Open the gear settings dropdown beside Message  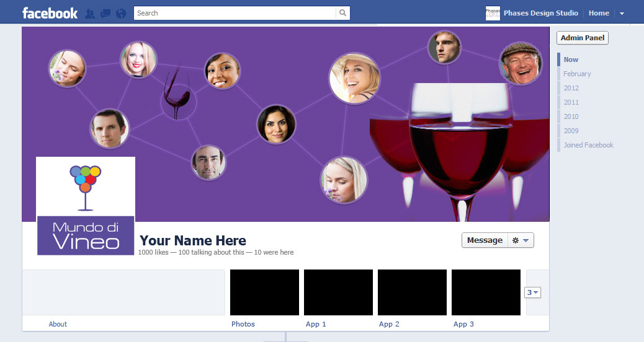pos(520,240)
